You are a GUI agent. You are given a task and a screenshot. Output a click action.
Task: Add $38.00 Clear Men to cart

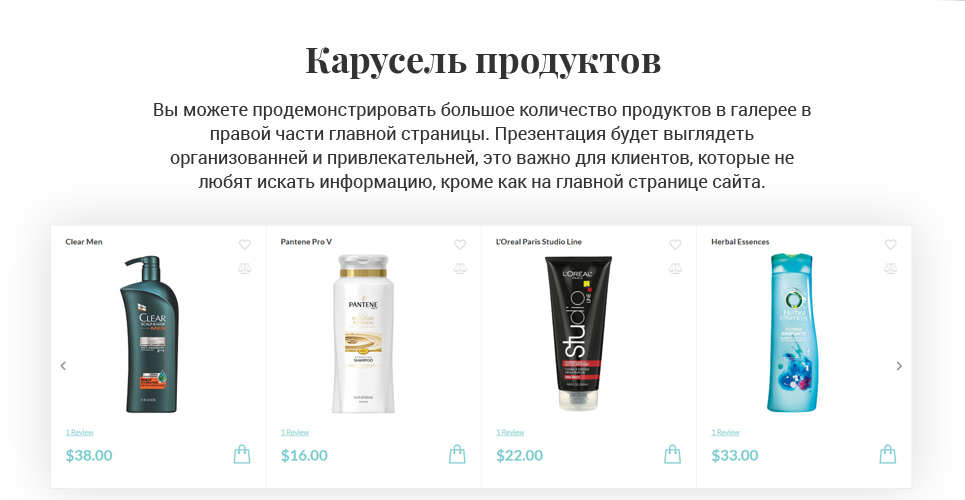242,454
